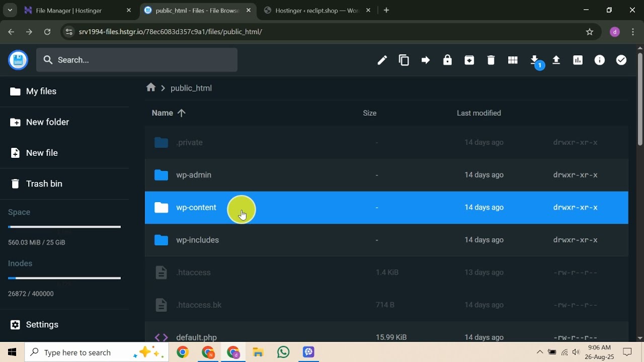The image size is (644, 362).
Task: Open WhatsApp from the taskbar
Action: (x=283, y=352)
